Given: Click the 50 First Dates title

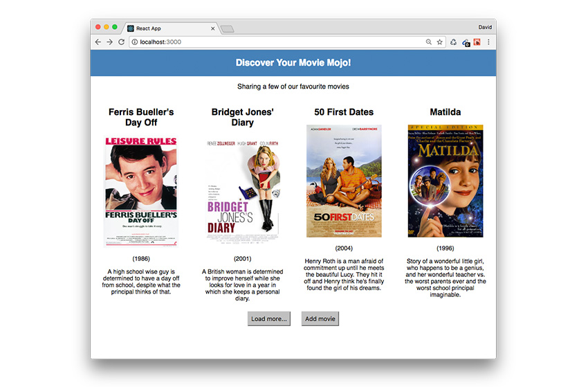Looking at the screenshot, I should (344, 112).
